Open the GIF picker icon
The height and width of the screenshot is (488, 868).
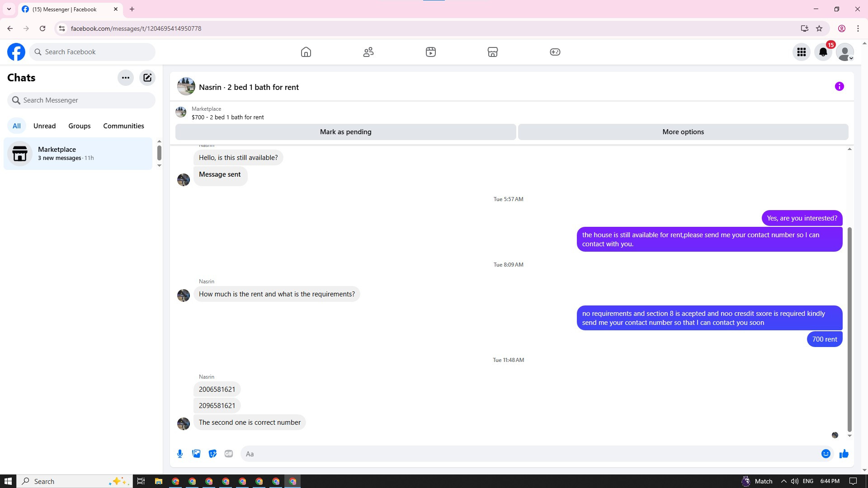point(229,454)
